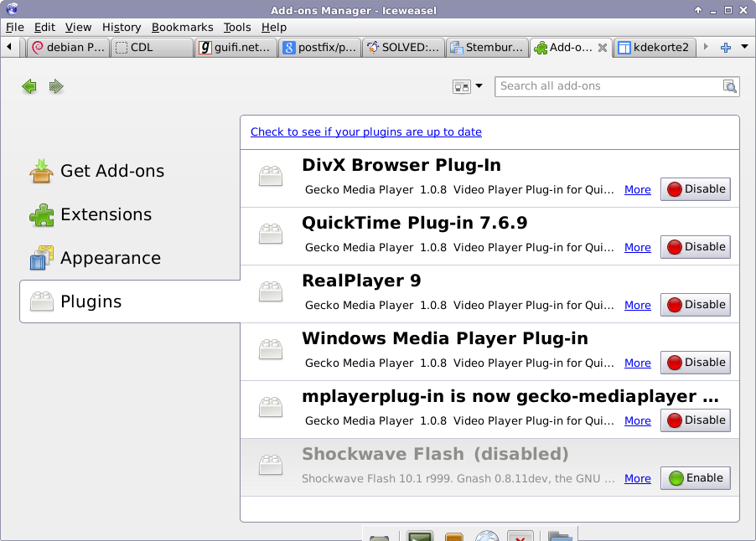Click the DivX Browser Plug-In brick icon
This screenshot has height=541, width=756.
[x=271, y=176]
